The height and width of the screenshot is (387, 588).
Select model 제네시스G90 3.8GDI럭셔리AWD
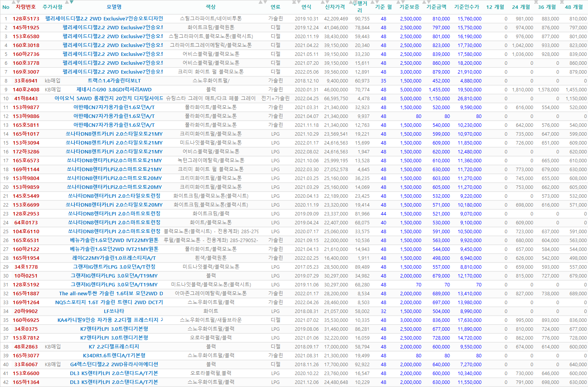[114, 89]
